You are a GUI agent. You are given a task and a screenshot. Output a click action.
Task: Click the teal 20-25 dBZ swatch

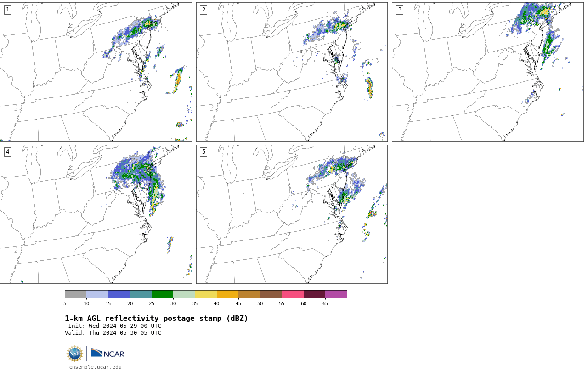coord(141,294)
